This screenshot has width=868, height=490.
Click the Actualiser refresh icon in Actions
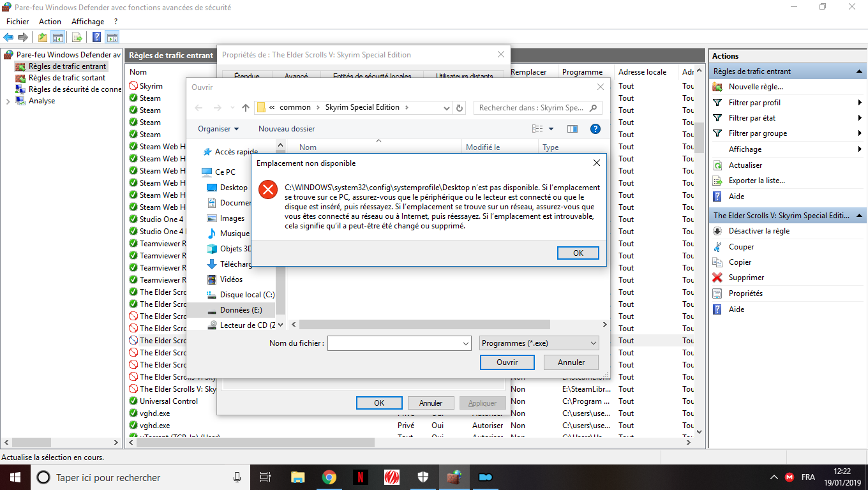pos(717,165)
